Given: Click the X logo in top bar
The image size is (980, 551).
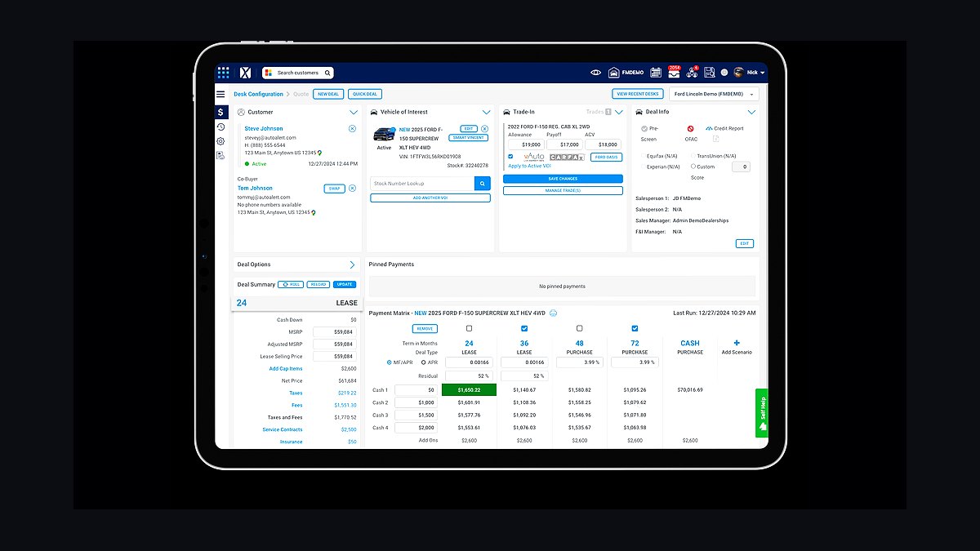Looking at the screenshot, I should [244, 72].
